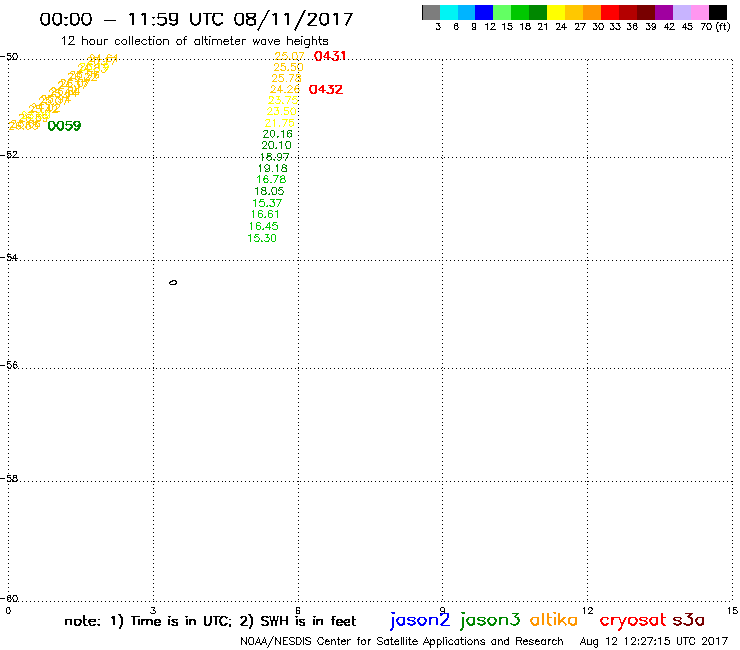Select the purple swatch in the color bar

point(664,12)
